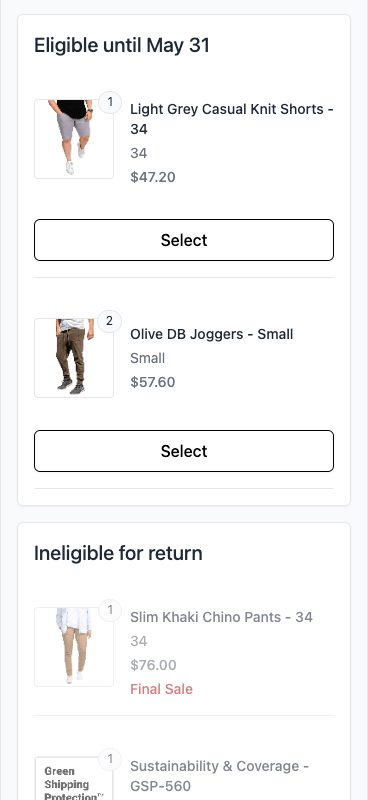This screenshot has width=368, height=800.
Task: Open the khaki chino pants thumbnail
Action: point(74,647)
